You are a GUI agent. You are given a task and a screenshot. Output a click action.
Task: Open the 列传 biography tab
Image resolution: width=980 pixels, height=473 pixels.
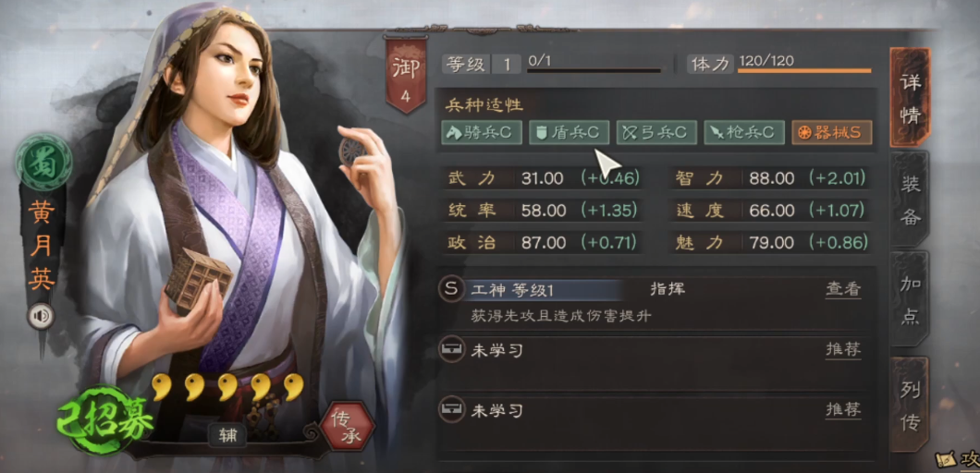[x=910, y=405]
